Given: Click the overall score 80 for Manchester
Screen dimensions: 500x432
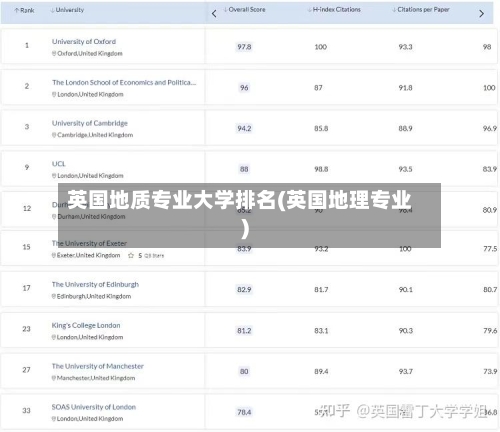Looking at the screenshot, I should [x=244, y=371].
